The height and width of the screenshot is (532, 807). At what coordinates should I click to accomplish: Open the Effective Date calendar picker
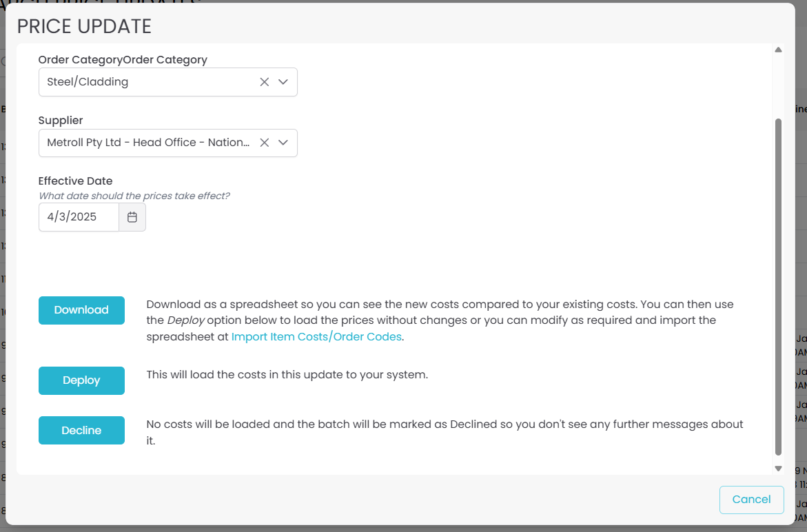point(132,217)
